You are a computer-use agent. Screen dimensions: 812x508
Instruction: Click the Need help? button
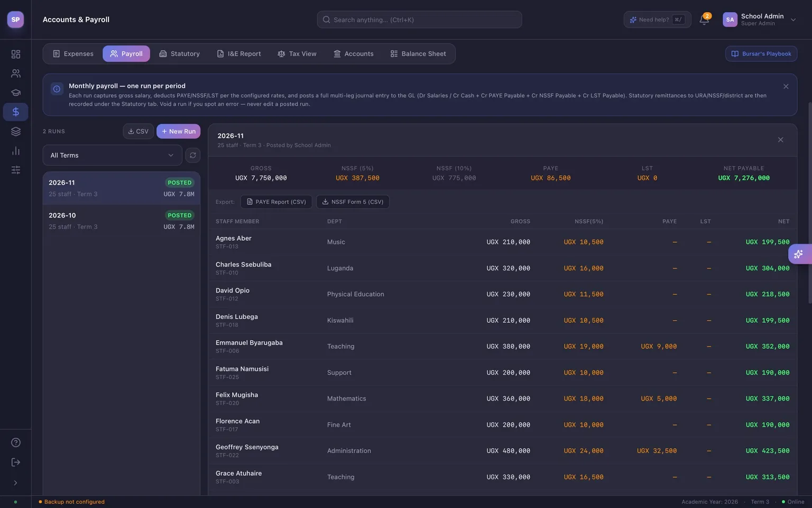point(657,20)
